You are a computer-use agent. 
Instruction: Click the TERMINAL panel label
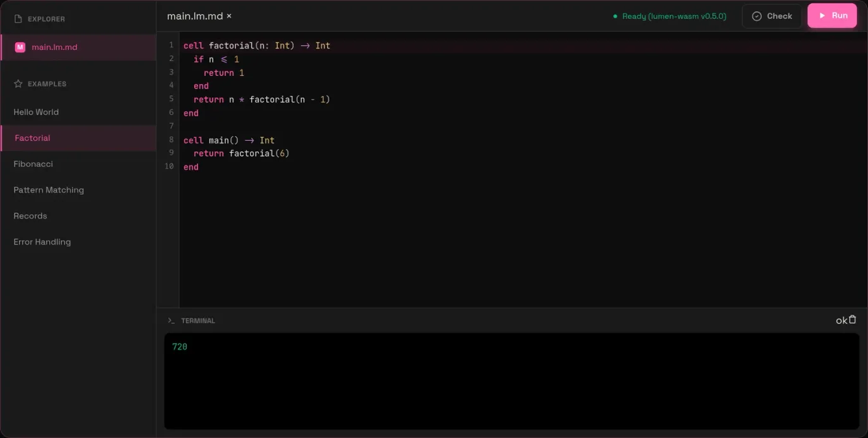[x=198, y=321]
